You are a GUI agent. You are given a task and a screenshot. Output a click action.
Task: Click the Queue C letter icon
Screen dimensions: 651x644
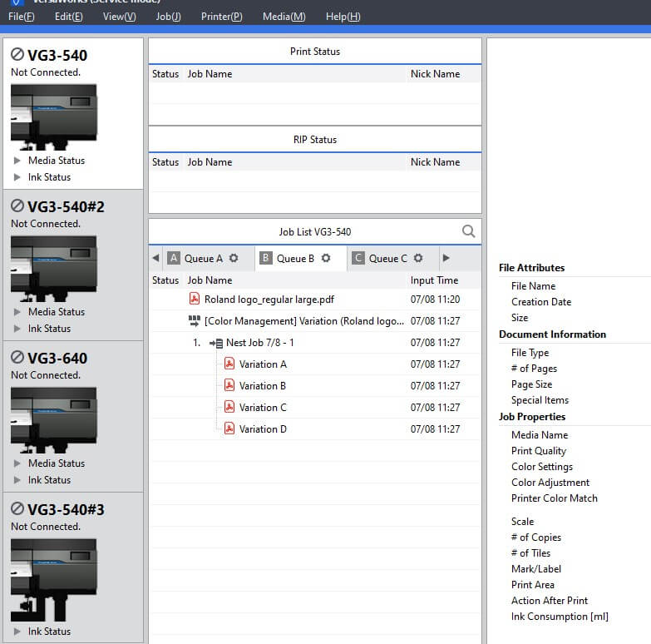tap(358, 258)
